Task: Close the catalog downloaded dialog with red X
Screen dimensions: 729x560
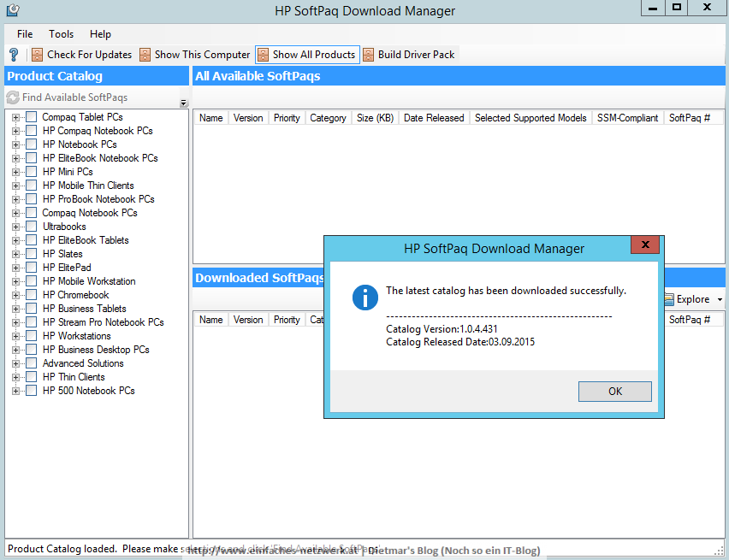Action: tap(645, 245)
